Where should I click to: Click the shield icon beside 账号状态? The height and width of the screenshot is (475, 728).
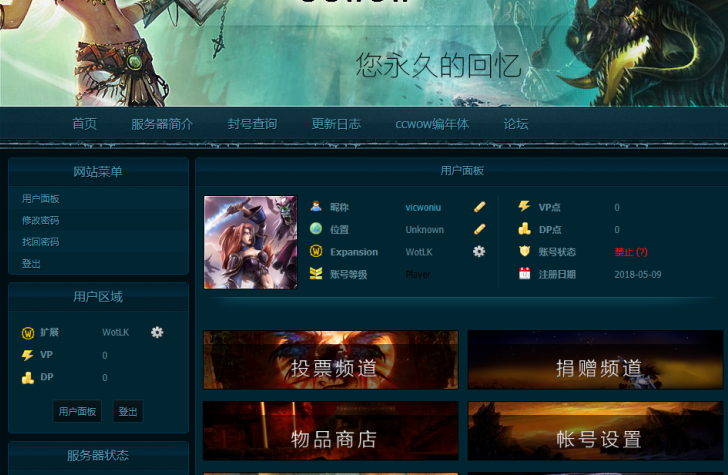524,251
